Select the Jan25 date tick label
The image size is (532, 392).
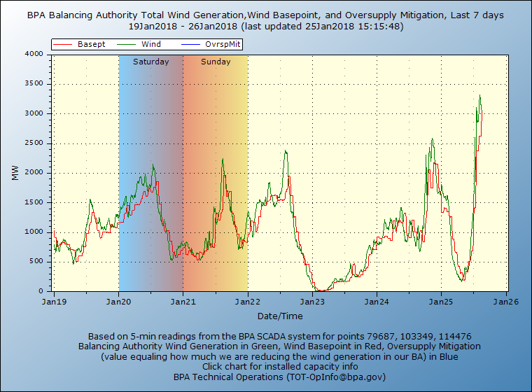pos(441,302)
